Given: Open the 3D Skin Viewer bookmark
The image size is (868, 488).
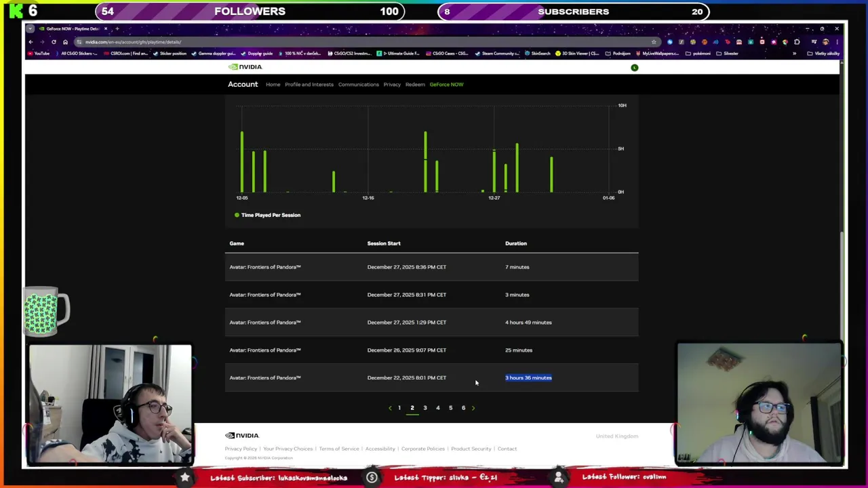Looking at the screenshot, I should tap(578, 54).
